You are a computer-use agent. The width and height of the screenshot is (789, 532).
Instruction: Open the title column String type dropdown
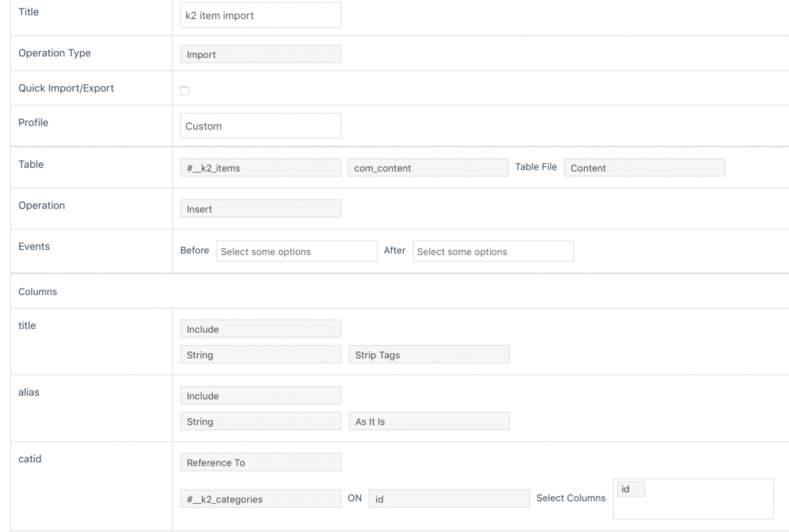pos(260,354)
